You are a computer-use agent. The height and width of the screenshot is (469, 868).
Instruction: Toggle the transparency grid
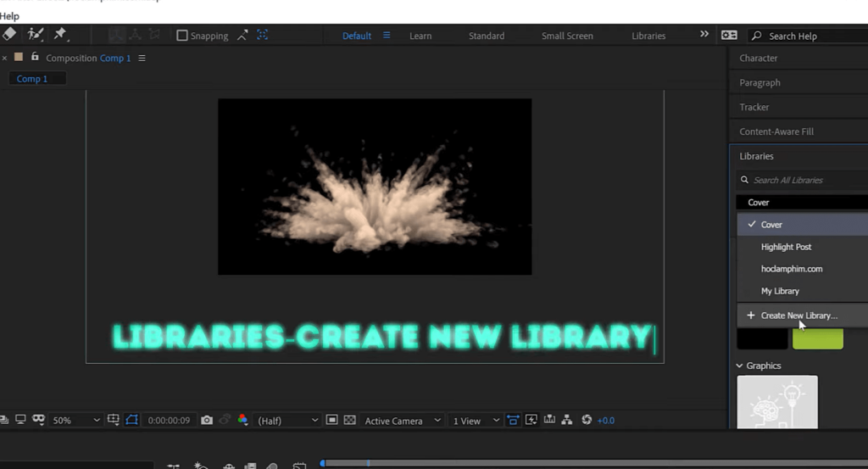[350, 421]
